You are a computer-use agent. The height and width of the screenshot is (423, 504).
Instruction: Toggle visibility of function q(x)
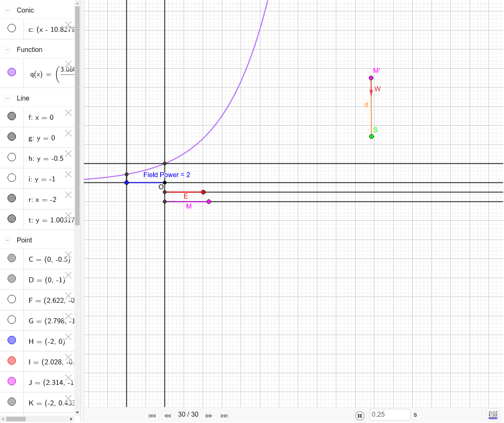(x=12, y=72)
